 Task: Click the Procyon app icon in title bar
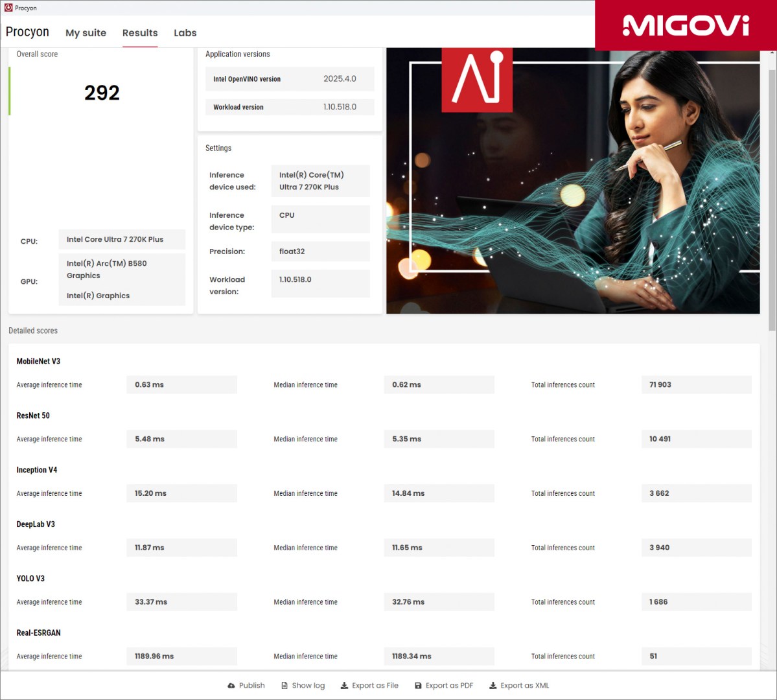click(x=8, y=8)
